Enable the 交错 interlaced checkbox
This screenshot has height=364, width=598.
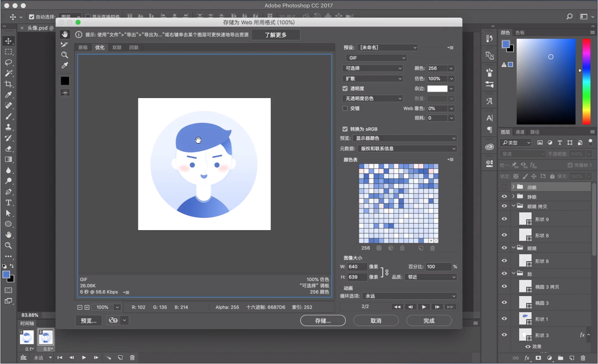pos(345,108)
